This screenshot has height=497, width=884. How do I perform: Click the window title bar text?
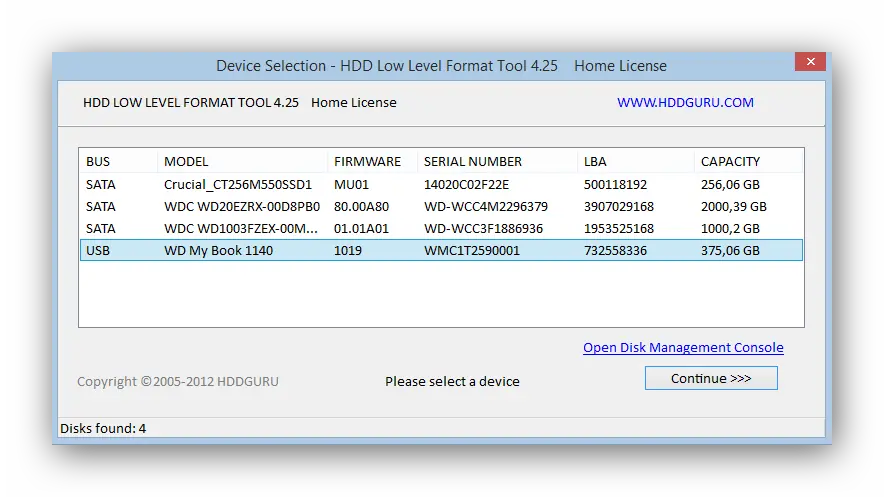[x=441, y=66]
